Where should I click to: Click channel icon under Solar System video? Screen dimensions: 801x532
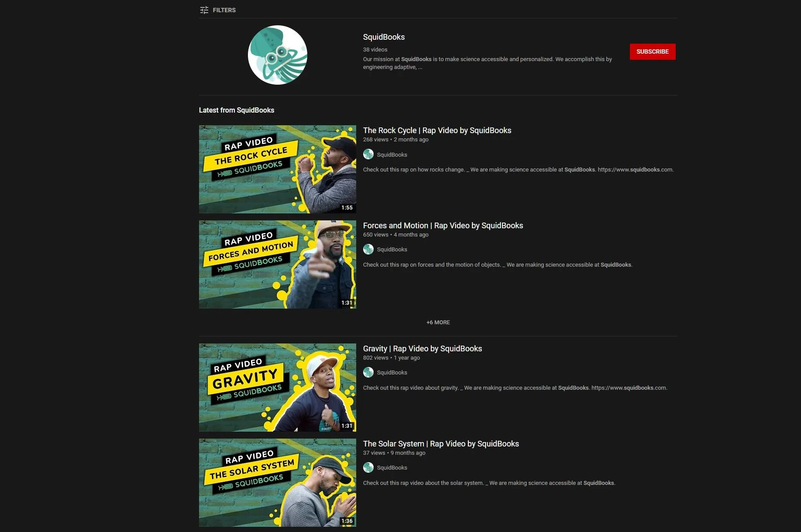click(x=368, y=467)
